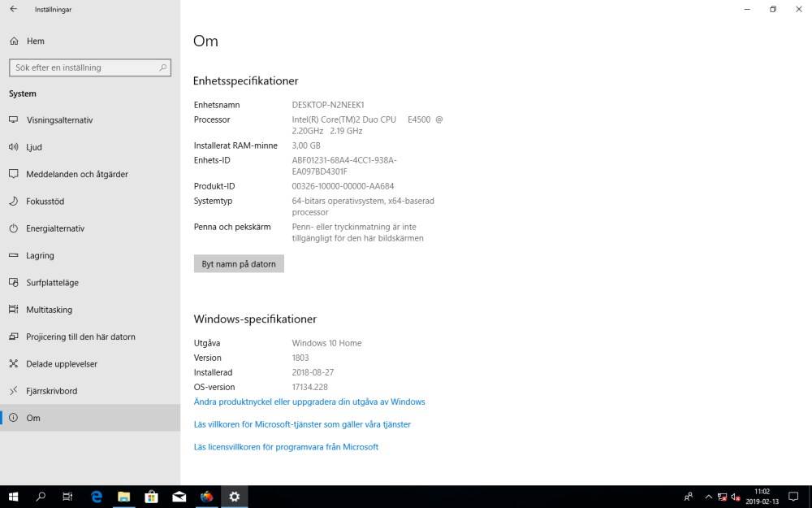812x508 pixels.
Task: Open 'Läs villkoren för Microsoft-tjänster' link
Action: pyautogui.click(x=302, y=424)
